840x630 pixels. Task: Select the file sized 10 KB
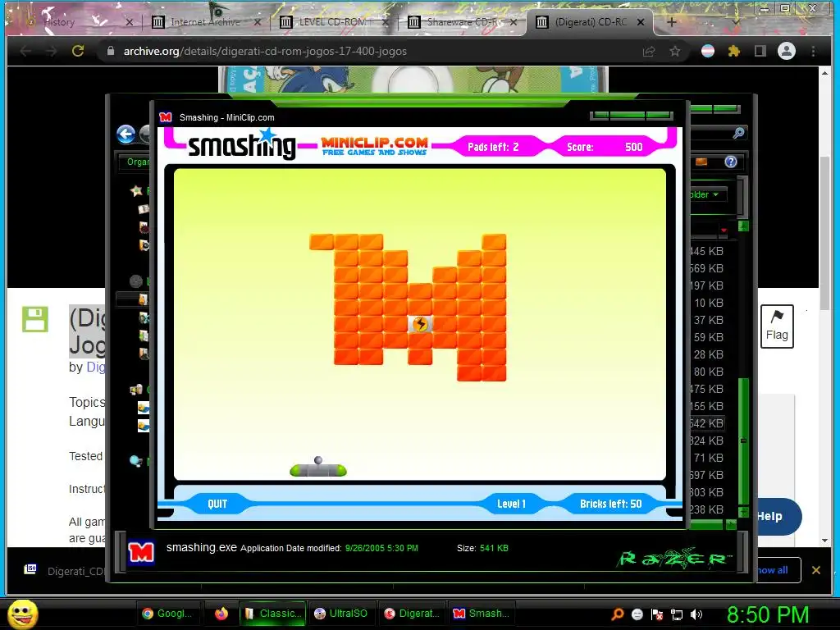coord(708,303)
